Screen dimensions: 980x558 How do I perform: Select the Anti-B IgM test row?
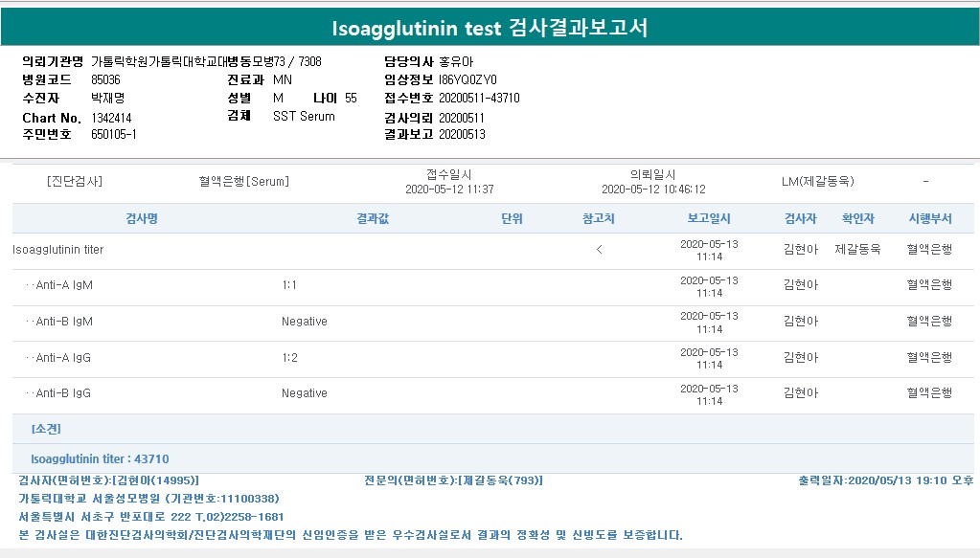(64, 322)
